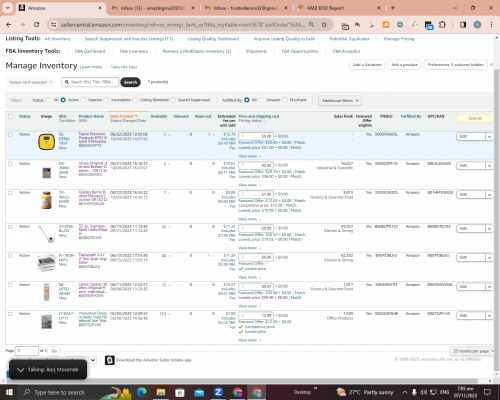Open the 25 results per page dropdown
The height and width of the screenshot is (400, 500).
click(473, 351)
